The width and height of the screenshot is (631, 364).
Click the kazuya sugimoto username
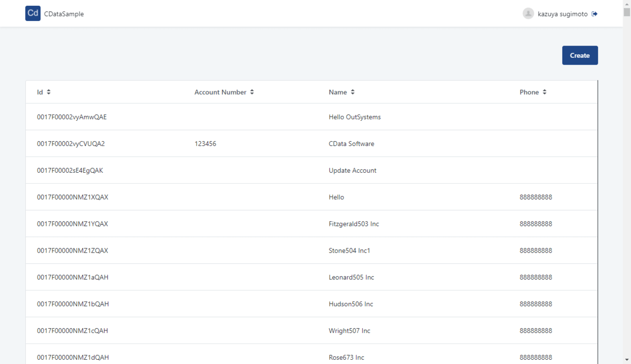(x=562, y=14)
